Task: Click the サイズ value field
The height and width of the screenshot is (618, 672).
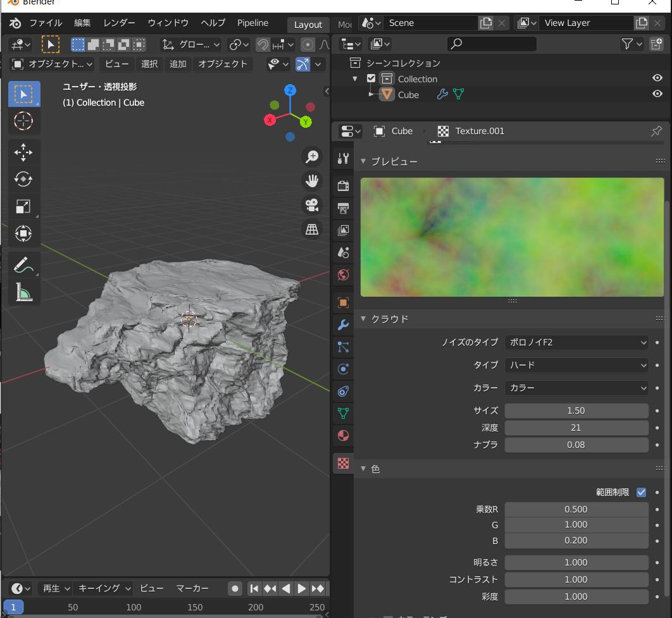Action: [576, 411]
